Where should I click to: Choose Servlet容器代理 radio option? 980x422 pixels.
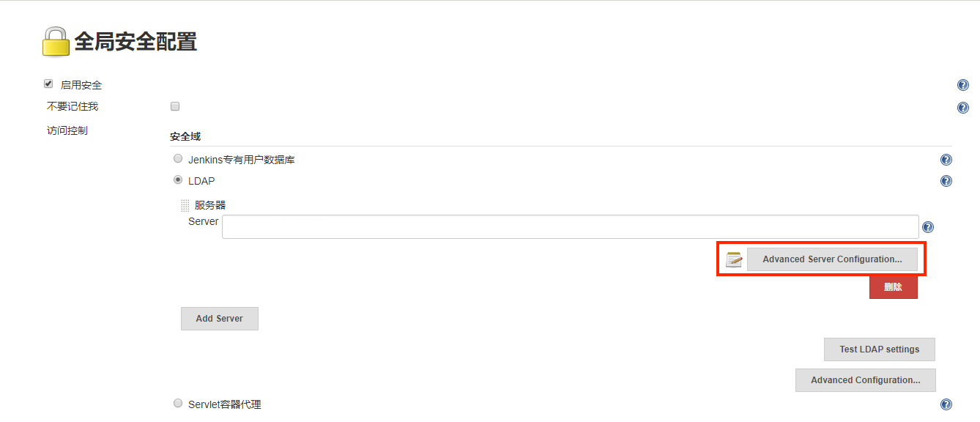click(x=178, y=403)
